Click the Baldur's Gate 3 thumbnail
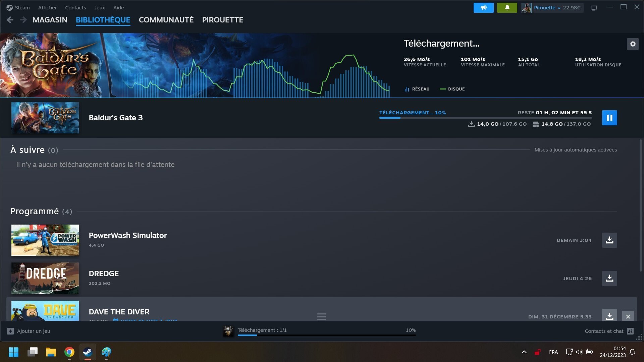Screen dimensions: 644x362 (45, 118)
